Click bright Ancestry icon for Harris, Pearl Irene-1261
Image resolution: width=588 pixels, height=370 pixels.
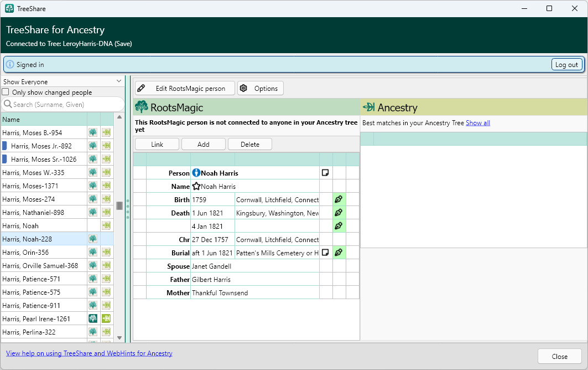click(x=106, y=318)
